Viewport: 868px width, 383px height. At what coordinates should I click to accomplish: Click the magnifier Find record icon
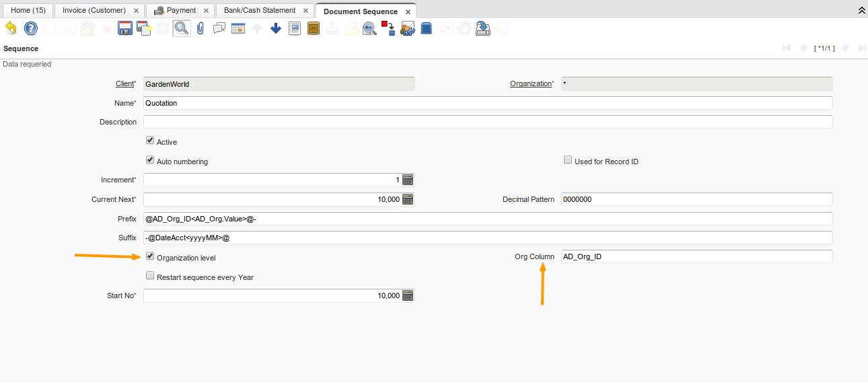[181, 28]
